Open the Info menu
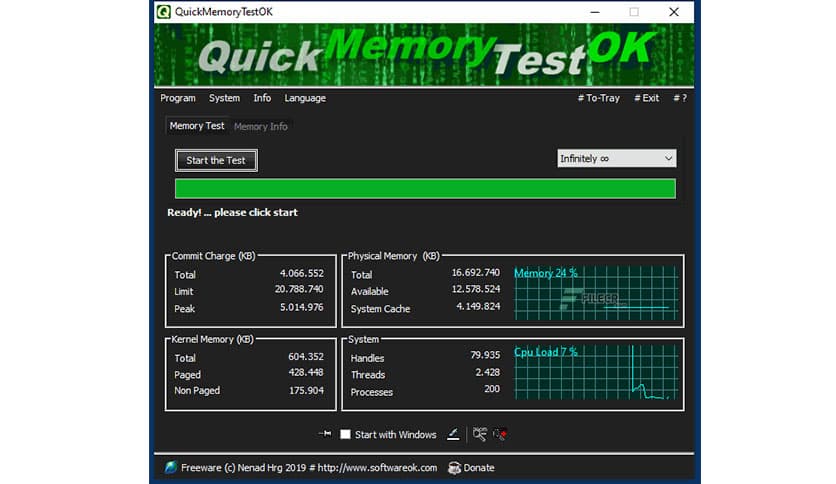Screen dimensions: 836x484 click(262, 98)
